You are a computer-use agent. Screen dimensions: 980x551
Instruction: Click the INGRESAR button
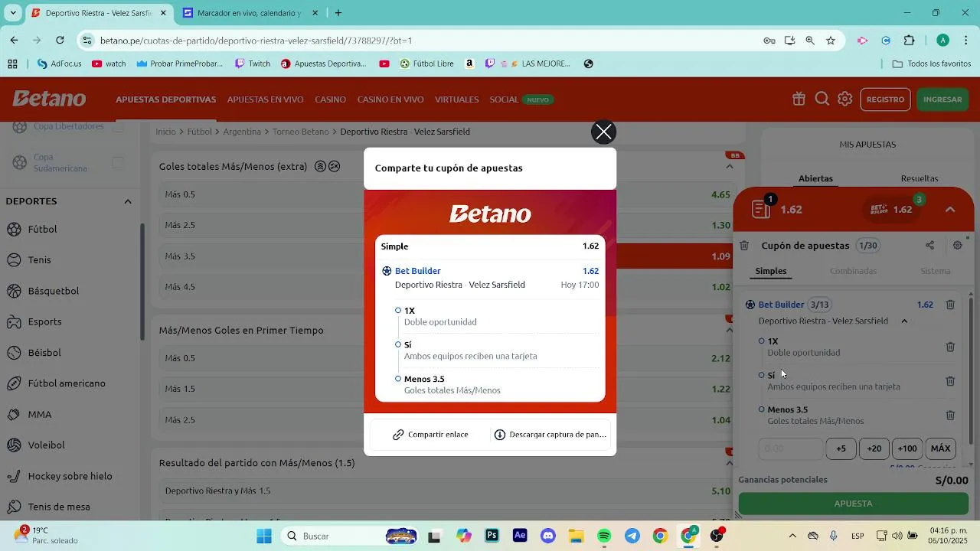(942, 99)
